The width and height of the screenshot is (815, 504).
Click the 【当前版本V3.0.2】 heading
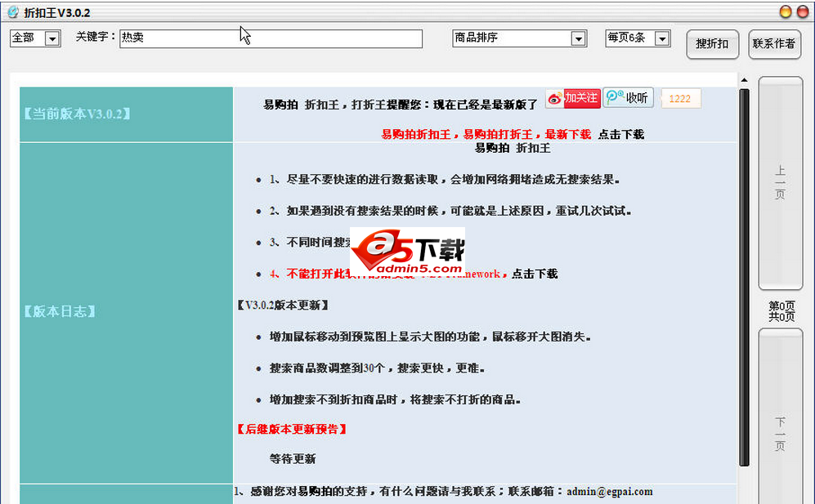(76, 114)
